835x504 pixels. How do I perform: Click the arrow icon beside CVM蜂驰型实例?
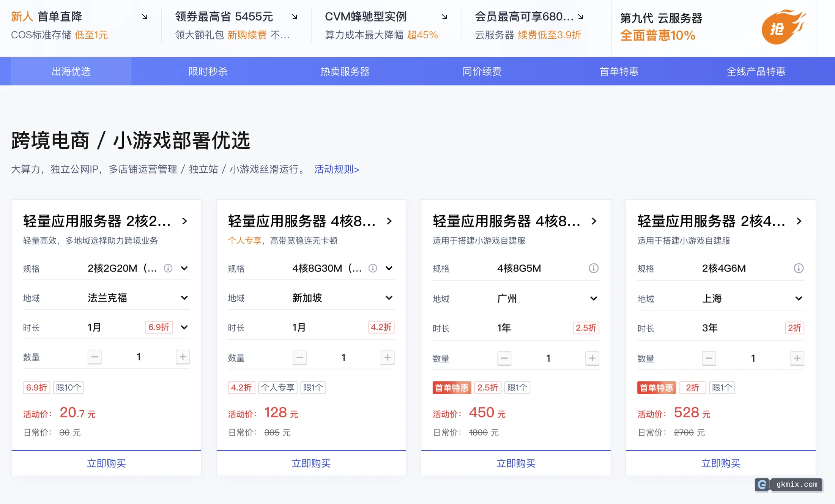click(x=444, y=17)
